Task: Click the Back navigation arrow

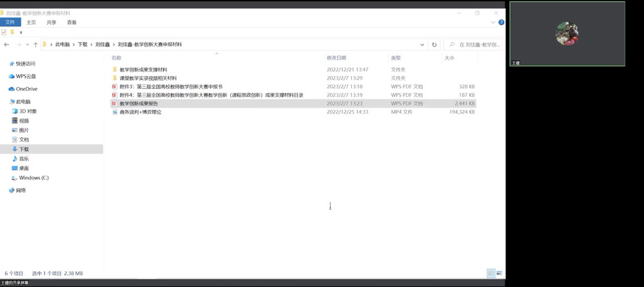Action: point(6,45)
